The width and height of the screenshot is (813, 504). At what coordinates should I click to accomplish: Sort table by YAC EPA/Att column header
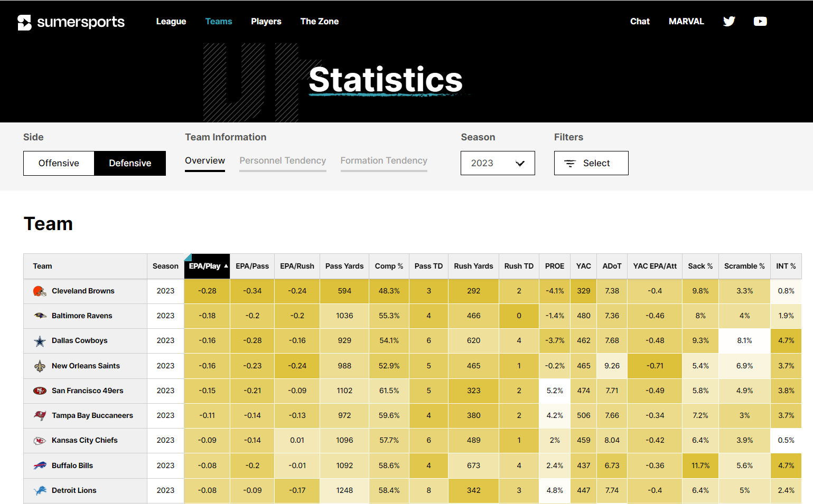pos(655,266)
